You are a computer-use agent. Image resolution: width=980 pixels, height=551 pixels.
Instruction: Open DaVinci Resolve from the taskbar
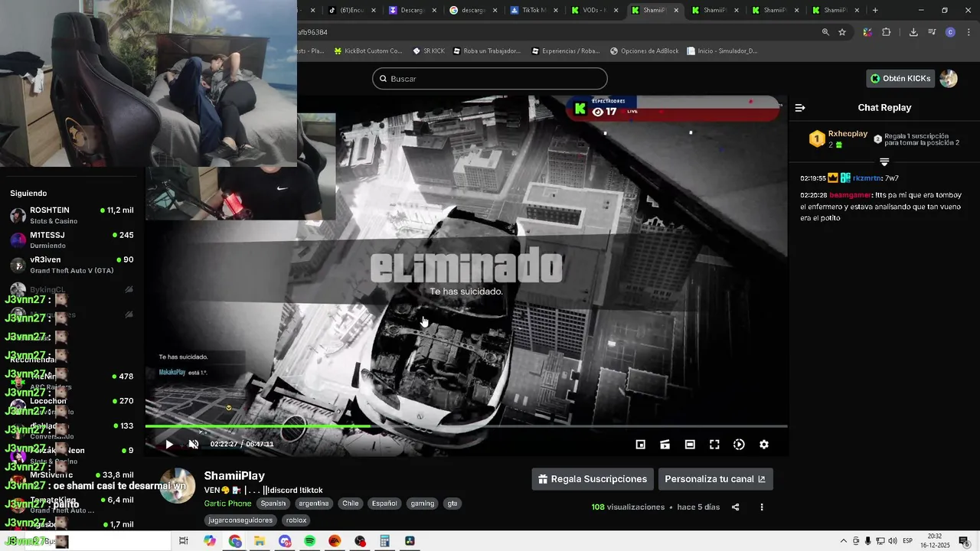[410, 541]
